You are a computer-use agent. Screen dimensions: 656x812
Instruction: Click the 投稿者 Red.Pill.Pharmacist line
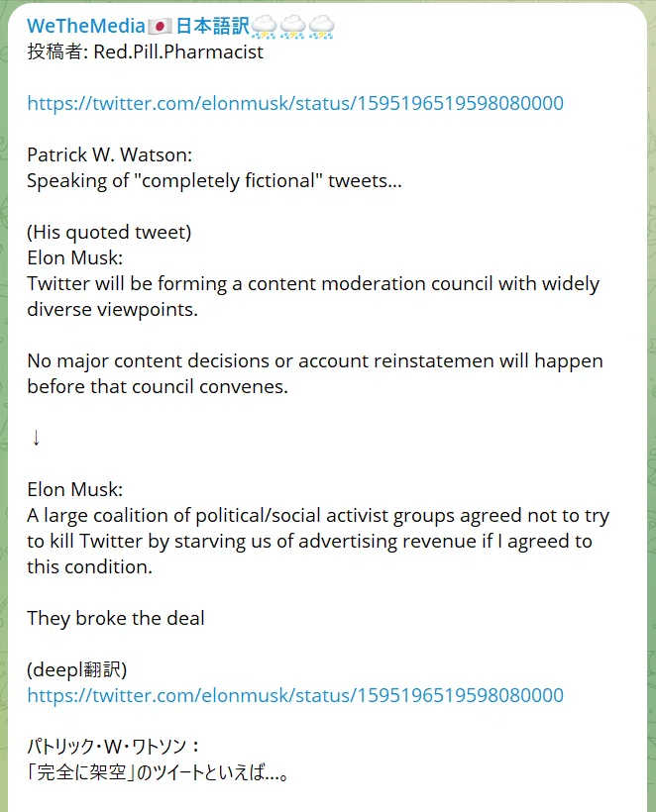click(x=145, y=51)
